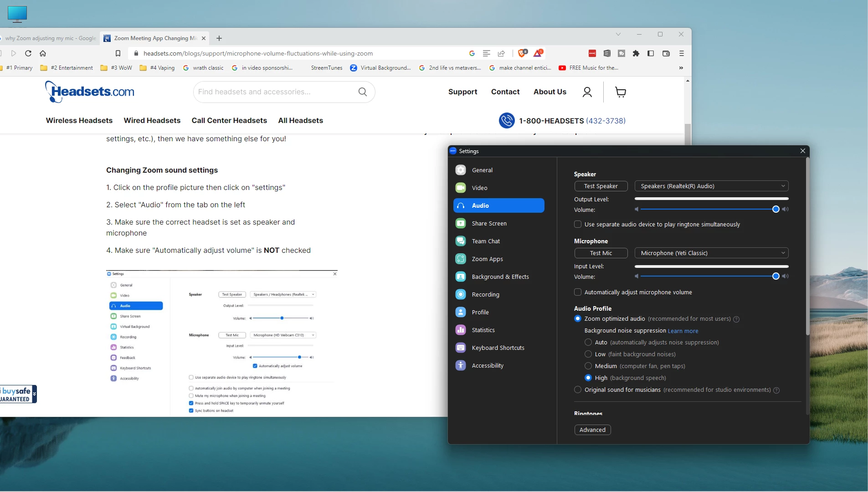Select Auto noise suppression

pyautogui.click(x=588, y=342)
